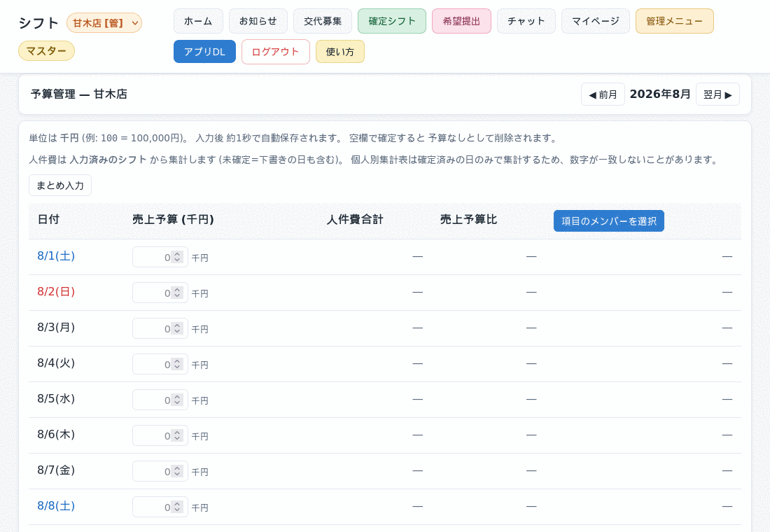Go to next month with 翌月▶
Screen dimensions: 770x532
pos(717,94)
